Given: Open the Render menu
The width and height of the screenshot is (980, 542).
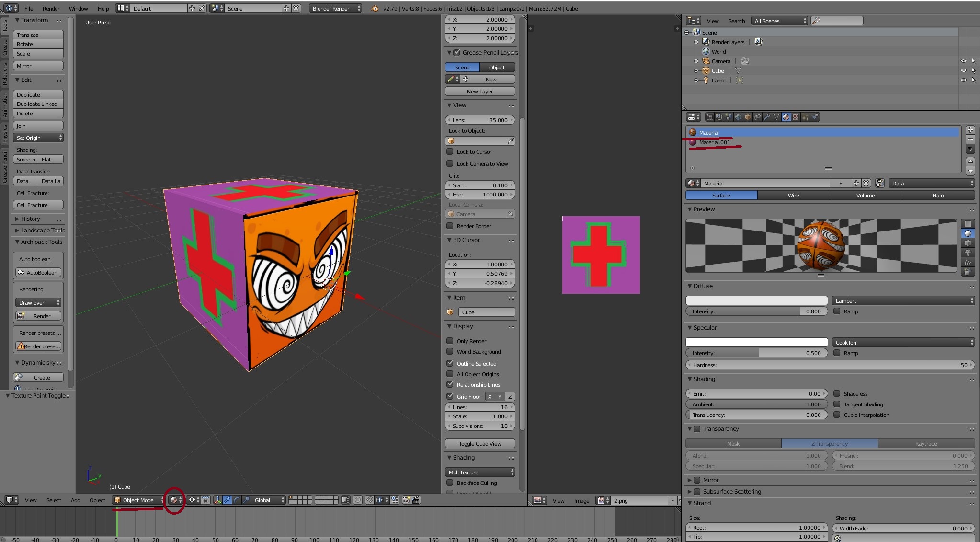Looking at the screenshot, I should (x=51, y=8).
